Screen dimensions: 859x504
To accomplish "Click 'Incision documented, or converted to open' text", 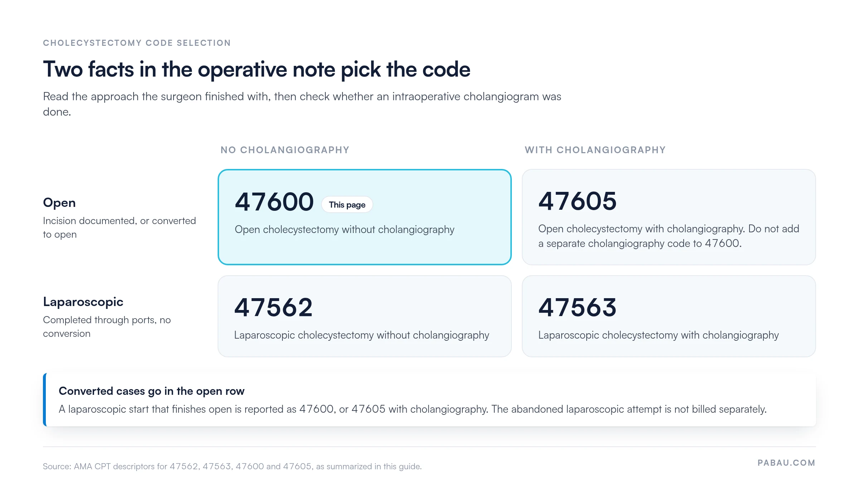I will click(x=120, y=227).
